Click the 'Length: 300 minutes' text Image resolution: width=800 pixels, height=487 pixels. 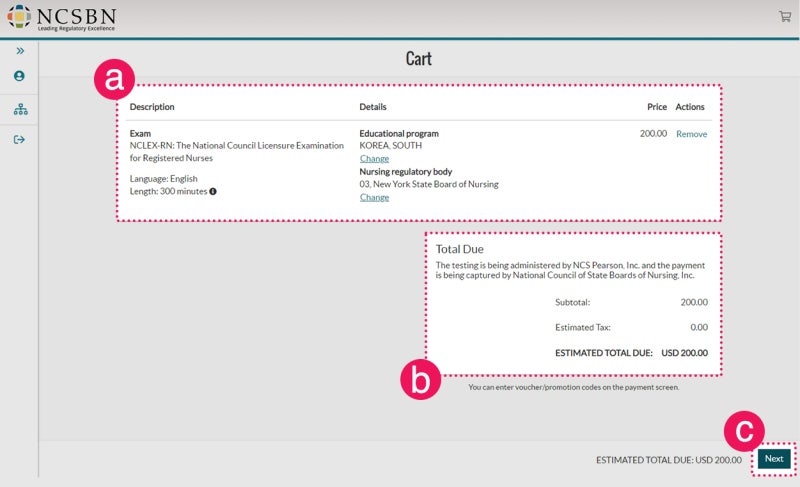pos(168,191)
